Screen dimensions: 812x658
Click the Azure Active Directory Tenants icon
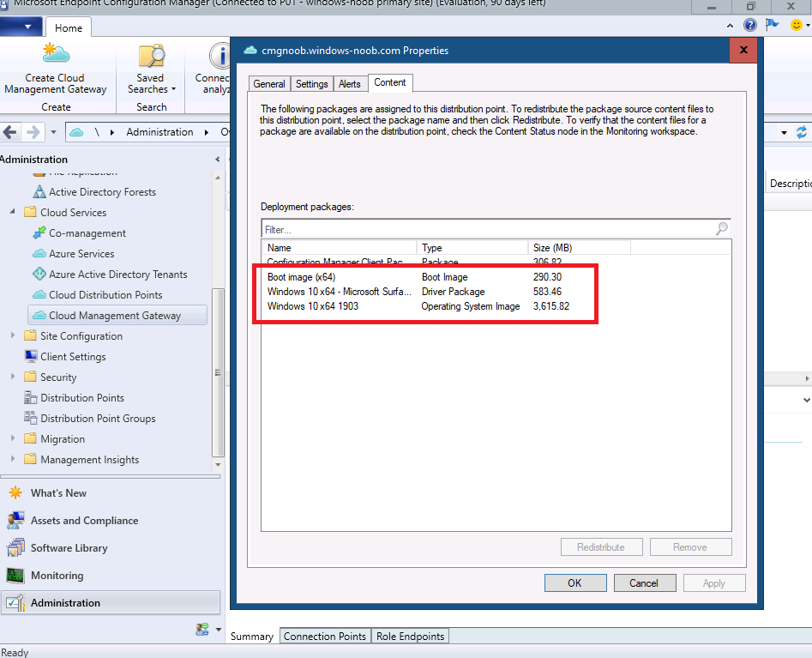tap(39, 274)
